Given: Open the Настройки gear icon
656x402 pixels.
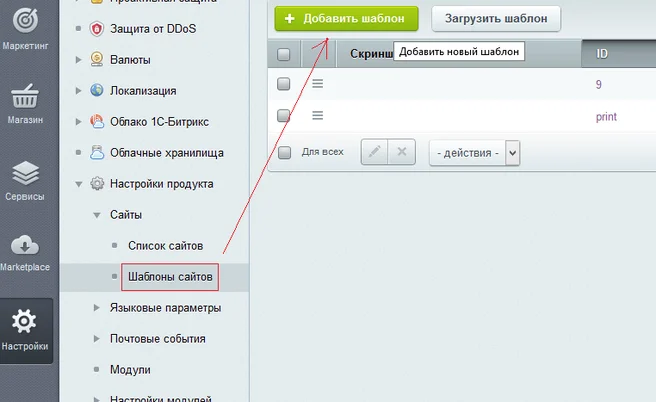Looking at the screenshot, I should (x=24, y=321).
